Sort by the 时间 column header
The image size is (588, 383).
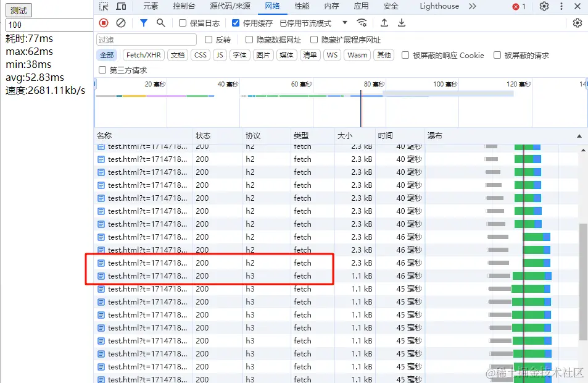point(400,135)
